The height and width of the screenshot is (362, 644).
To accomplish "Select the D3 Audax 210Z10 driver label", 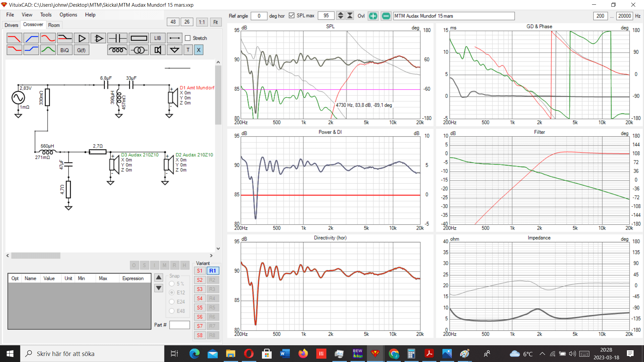I will (140, 155).
